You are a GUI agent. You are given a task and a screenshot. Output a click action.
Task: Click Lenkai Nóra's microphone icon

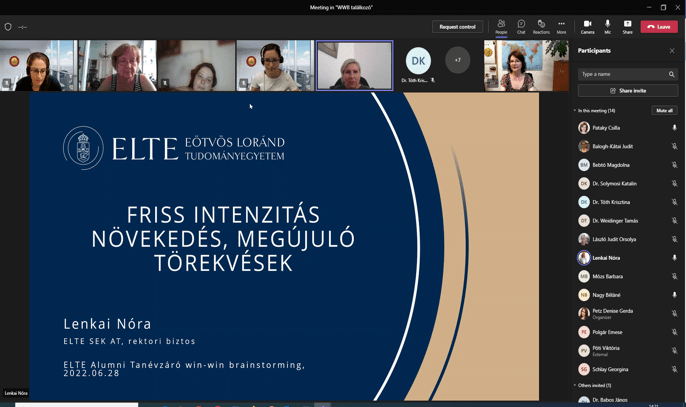pyautogui.click(x=674, y=258)
